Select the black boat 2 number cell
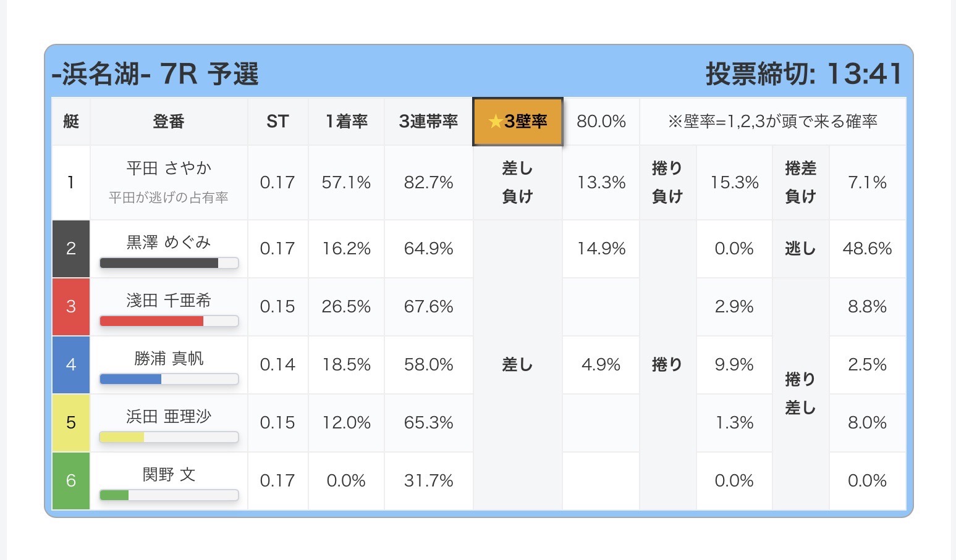 coord(71,249)
